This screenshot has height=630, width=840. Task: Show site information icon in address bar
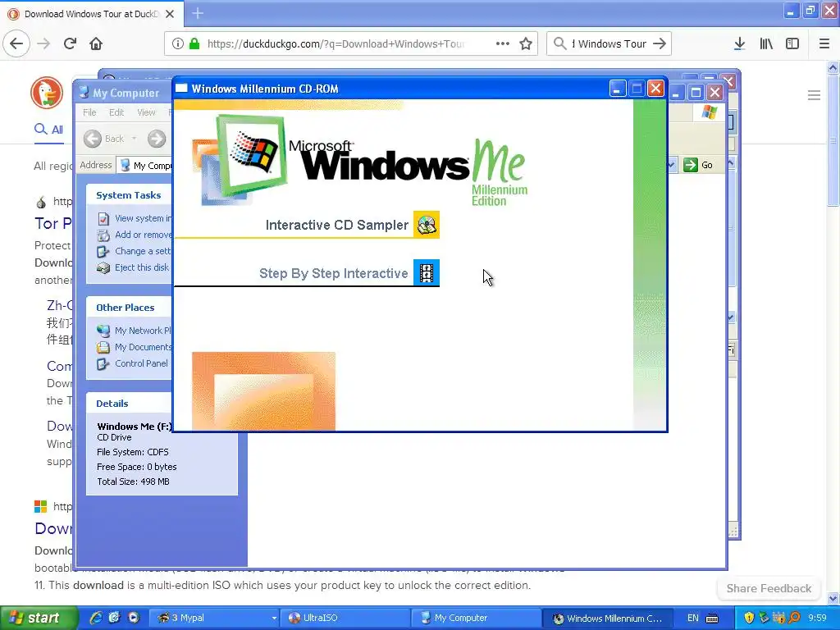click(178, 43)
